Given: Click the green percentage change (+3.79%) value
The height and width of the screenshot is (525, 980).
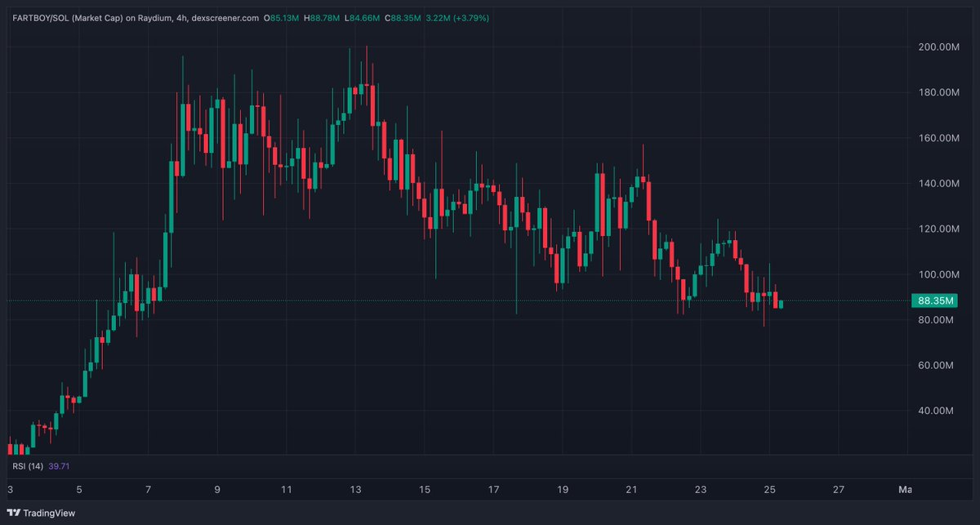Looking at the screenshot, I should point(470,16).
